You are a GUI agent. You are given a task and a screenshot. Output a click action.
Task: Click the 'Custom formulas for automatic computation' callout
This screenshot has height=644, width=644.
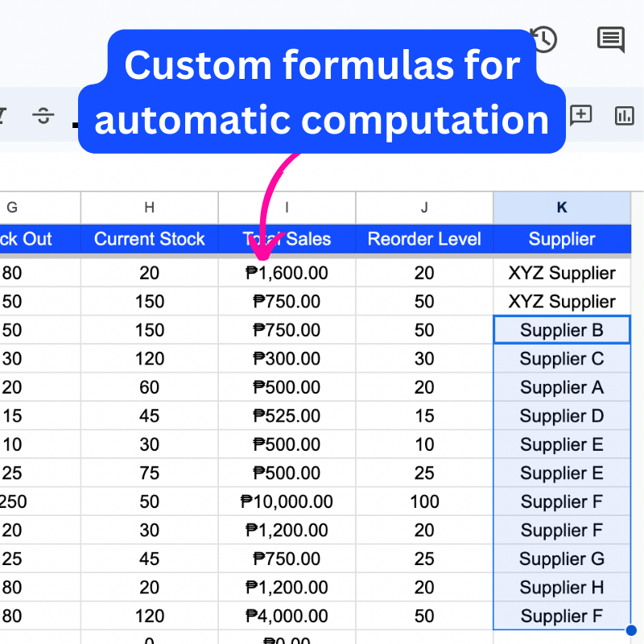(x=322, y=93)
